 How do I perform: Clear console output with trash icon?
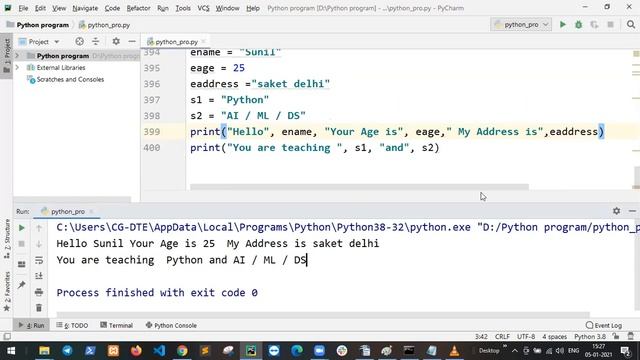click(x=39, y=308)
